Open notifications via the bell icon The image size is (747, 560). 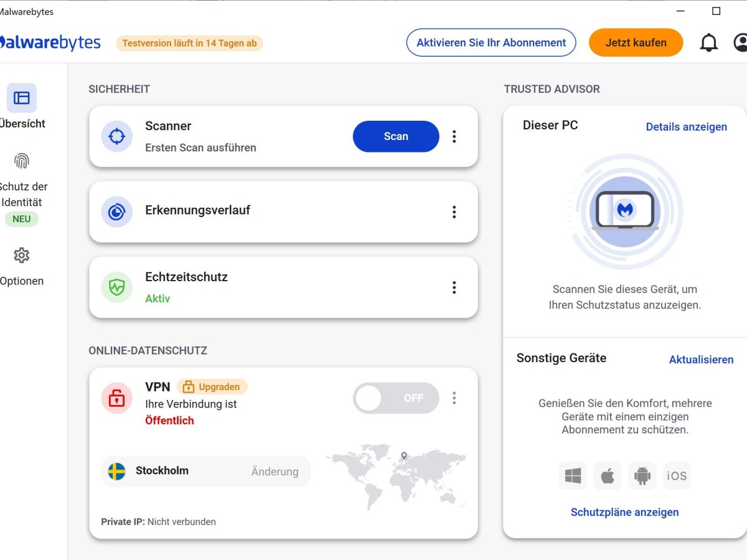(x=708, y=43)
